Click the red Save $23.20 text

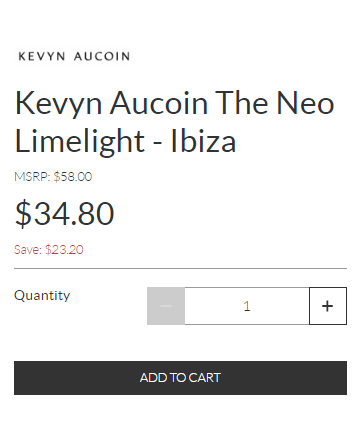[49, 249]
